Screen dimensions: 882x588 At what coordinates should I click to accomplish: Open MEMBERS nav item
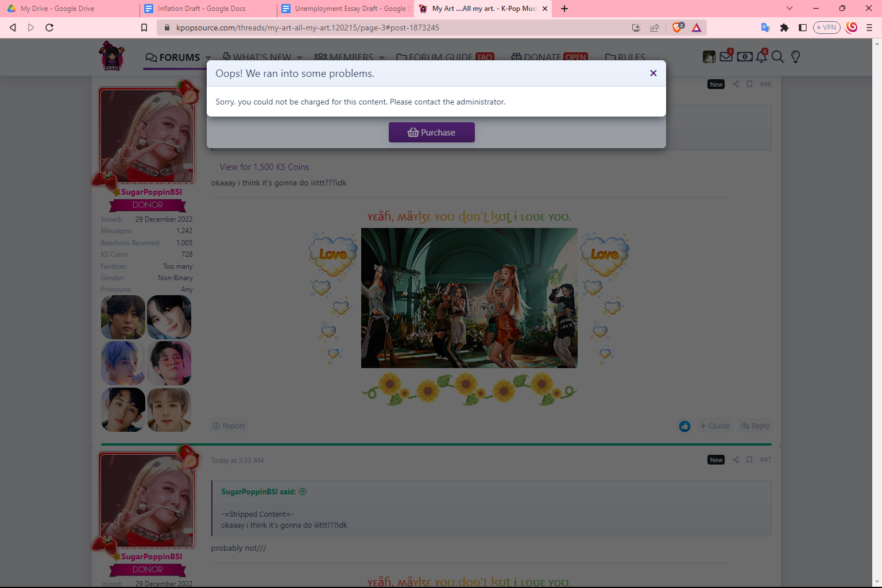pos(344,57)
